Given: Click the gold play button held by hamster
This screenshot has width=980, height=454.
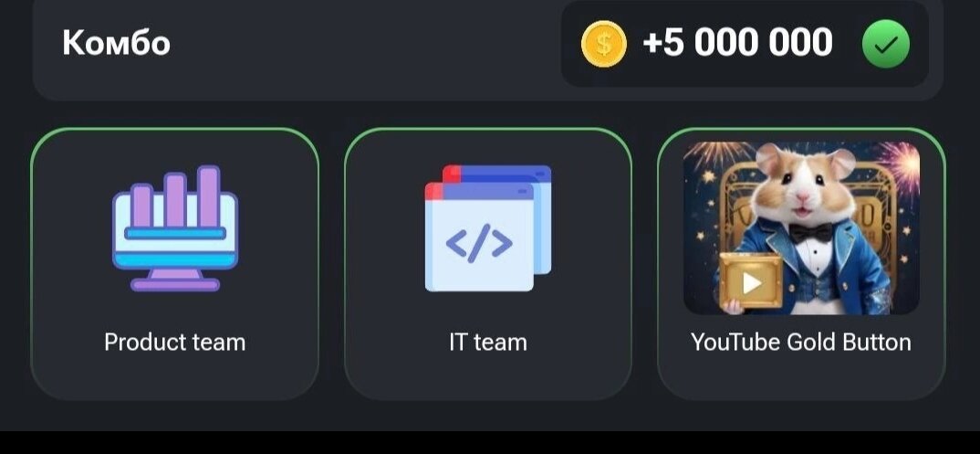Looking at the screenshot, I should point(751,281).
